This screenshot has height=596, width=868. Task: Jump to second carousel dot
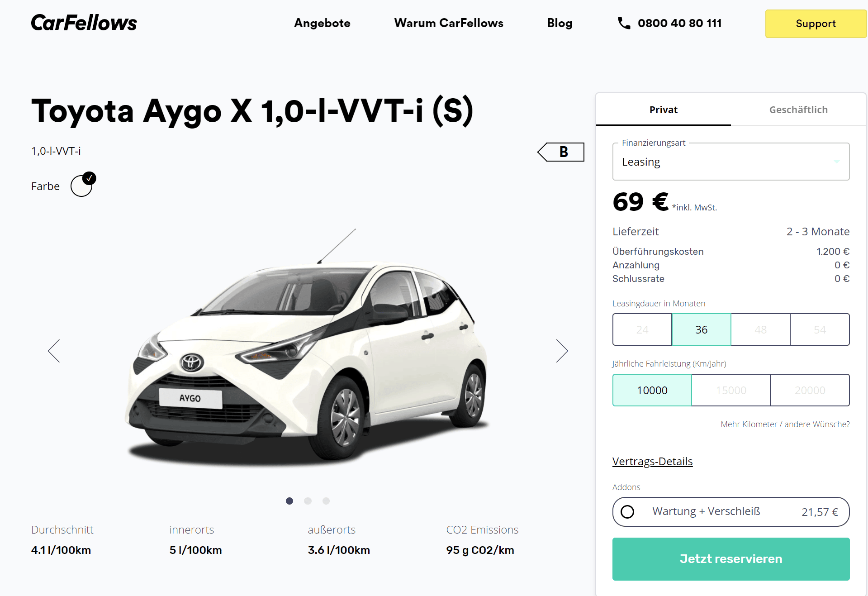[308, 501]
